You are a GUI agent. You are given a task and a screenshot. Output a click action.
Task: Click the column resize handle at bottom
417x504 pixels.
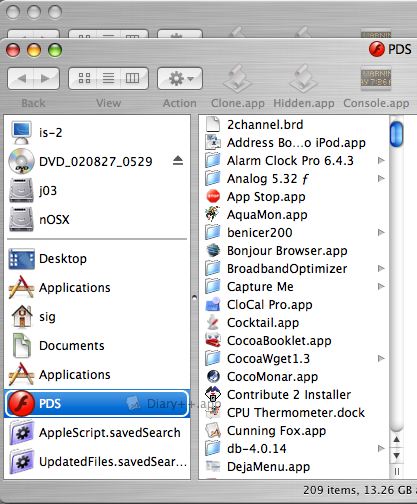[397, 471]
